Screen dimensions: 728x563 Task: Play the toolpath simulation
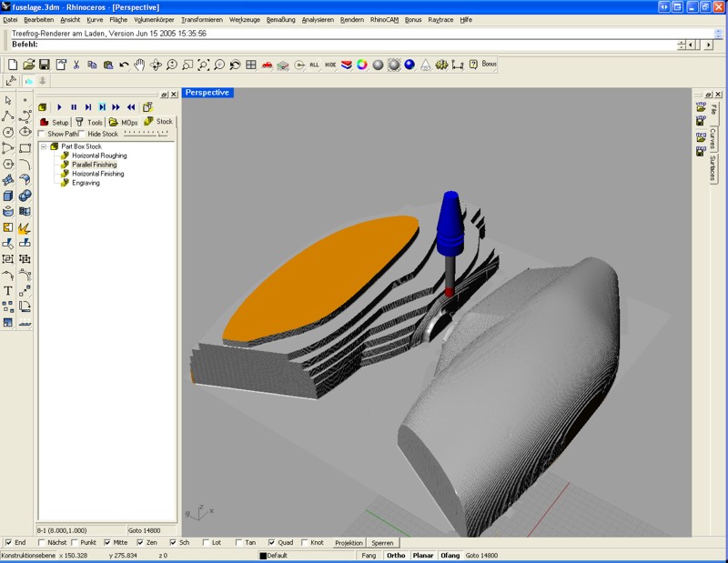59,107
